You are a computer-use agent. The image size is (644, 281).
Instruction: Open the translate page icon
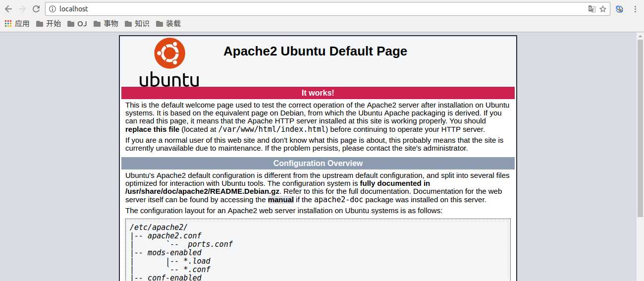click(x=591, y=9)
